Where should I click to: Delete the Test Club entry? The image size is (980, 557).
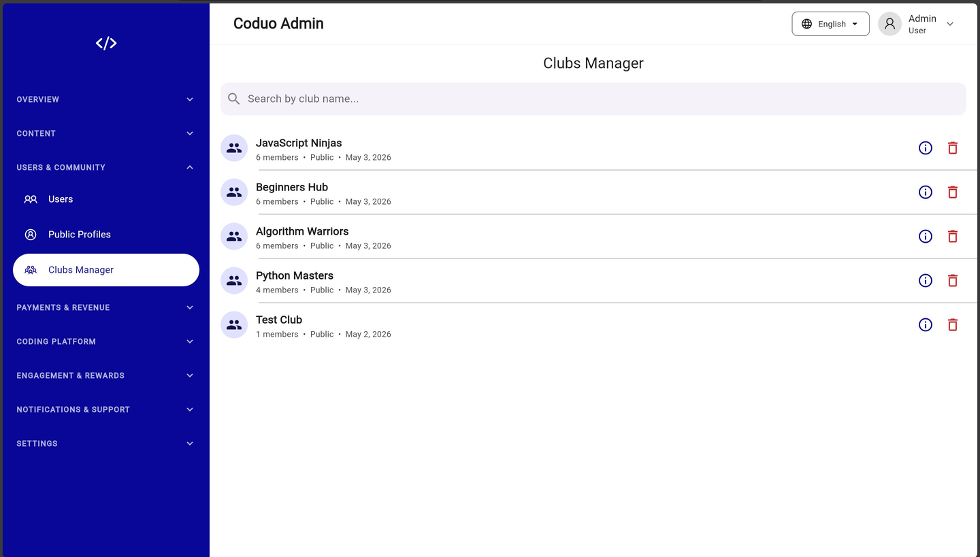pyautogui.click(x=953, y=324)
